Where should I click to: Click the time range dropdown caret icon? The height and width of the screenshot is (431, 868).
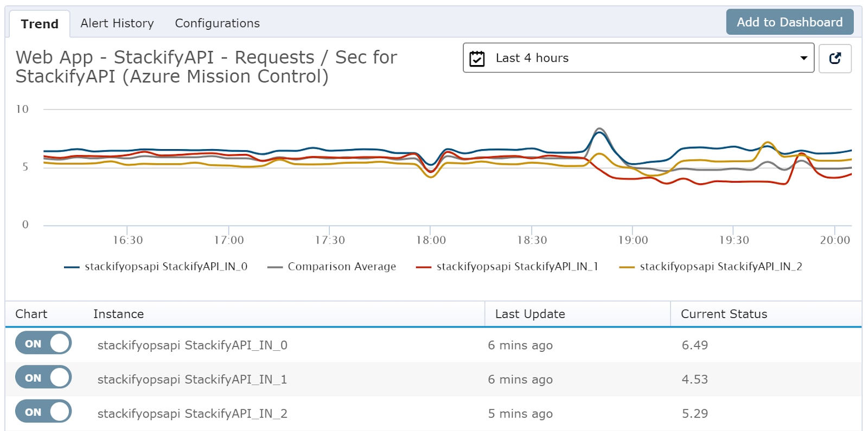pos(803,58)
